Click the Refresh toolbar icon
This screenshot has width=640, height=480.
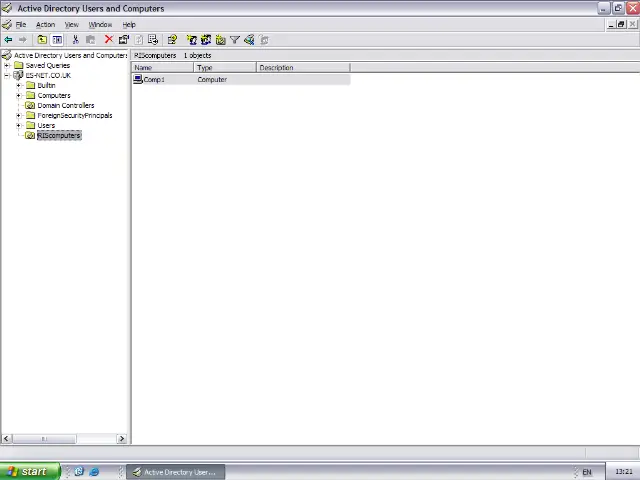click(x=139, y=40)
